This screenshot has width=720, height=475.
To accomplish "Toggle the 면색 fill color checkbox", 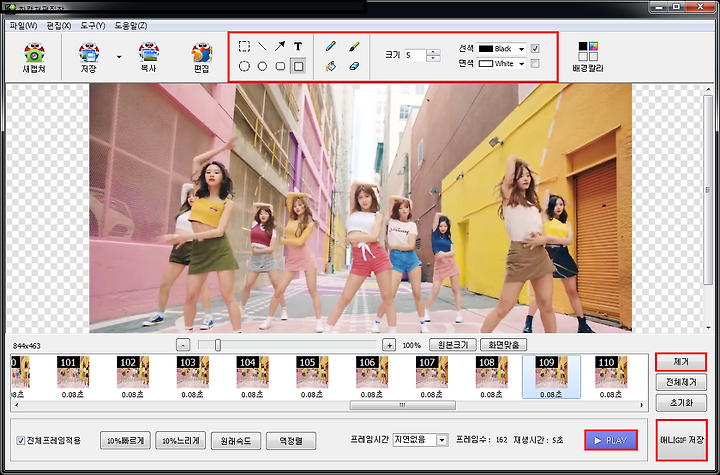I will (x=535, y=64).
